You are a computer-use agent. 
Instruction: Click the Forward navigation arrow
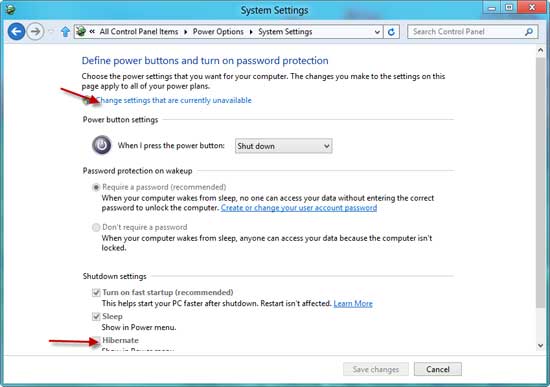click(x=35, y=32)
